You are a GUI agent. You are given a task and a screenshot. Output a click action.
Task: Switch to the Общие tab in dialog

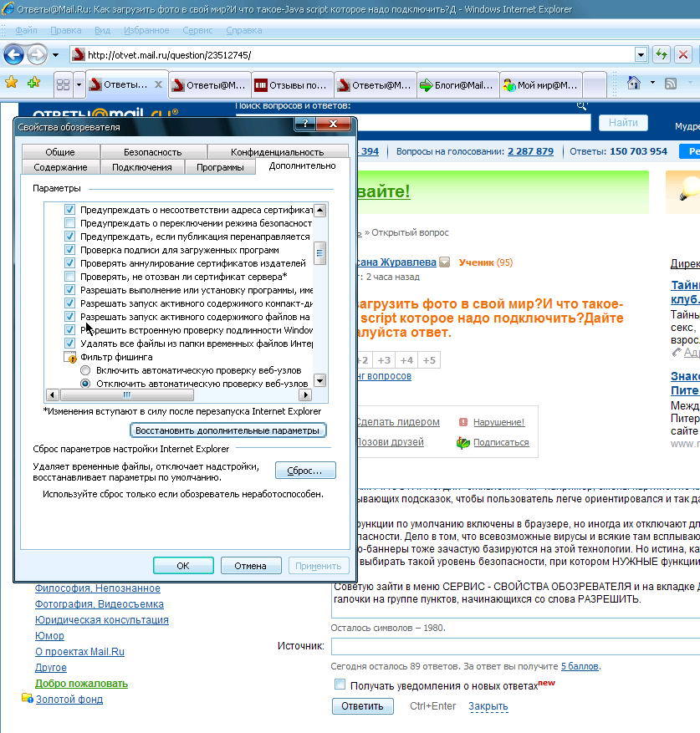tap(60, 152)
